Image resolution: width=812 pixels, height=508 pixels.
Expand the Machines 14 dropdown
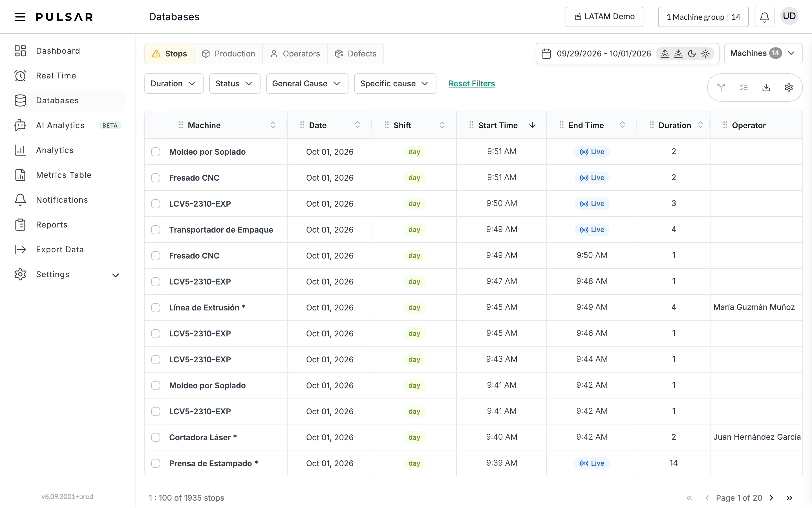(763, 53)
